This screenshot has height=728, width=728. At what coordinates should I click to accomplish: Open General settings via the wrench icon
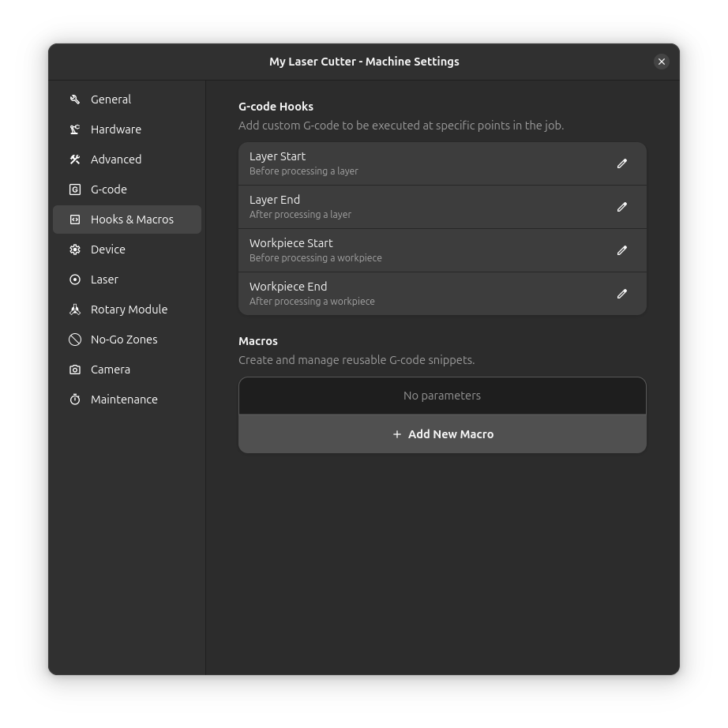[74, 99]
